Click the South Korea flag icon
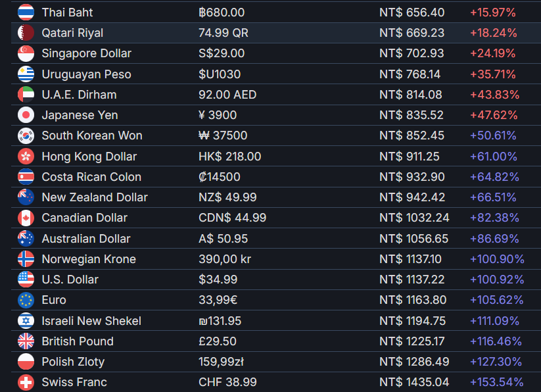The height and width of the screenshot is (392, 541). [x=26, y=135]
